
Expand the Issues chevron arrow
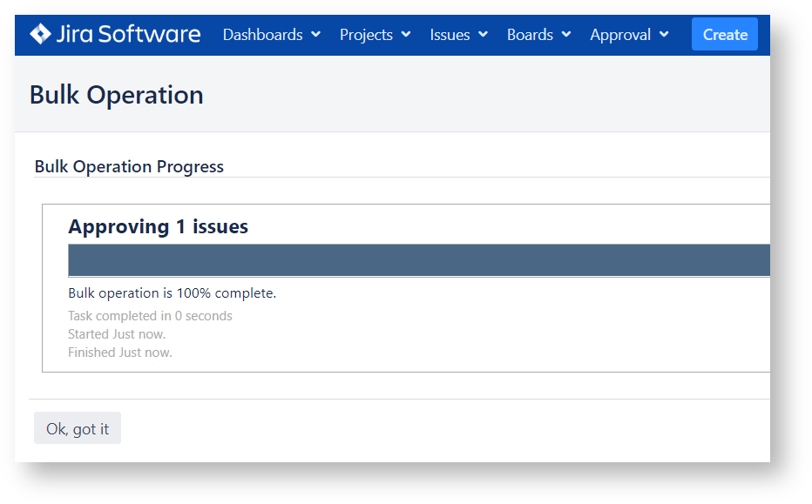pos(483,35)
